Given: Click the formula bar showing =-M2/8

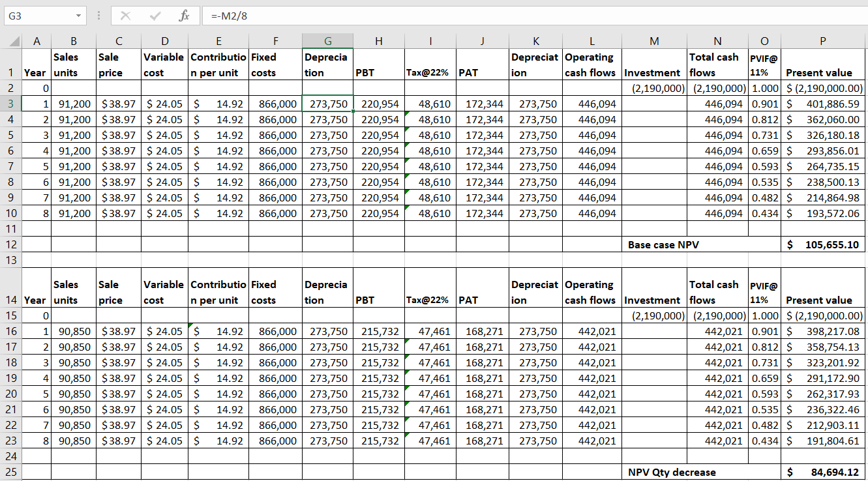Looking at the screenshot, I should point(535,15).
